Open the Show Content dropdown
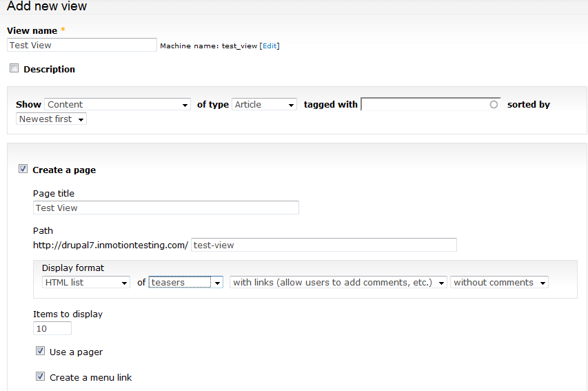 click(x=117, y=105)
